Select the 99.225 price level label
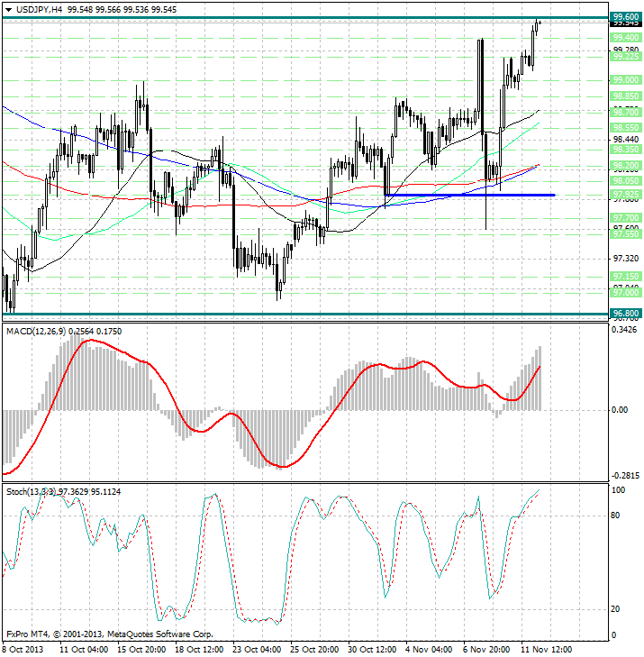 (x=626, y=57)
